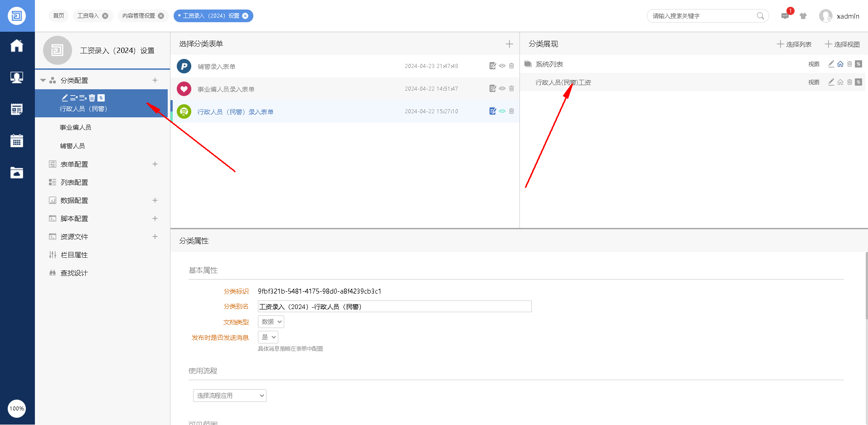Reorder 行政人员(民警)工资 with sort icon
The width and height of the screenshot is (868, 425).
tap(858, 82)
